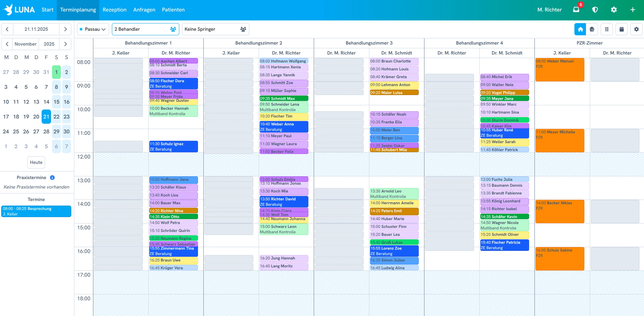Open the Patienten tab
The height and width of the screenshot is (316, 644).
173,10
